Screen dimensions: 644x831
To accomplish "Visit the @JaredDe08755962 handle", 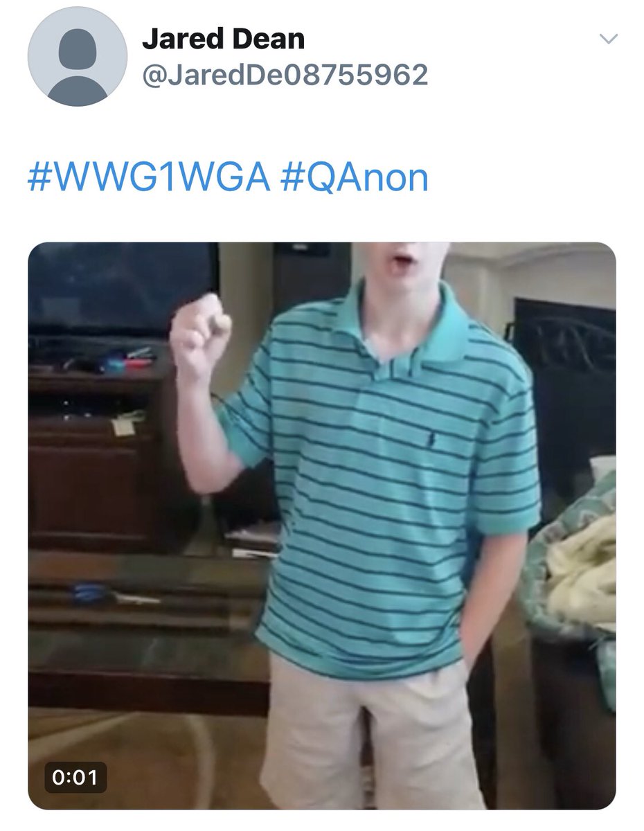I will tap(285, 75).
